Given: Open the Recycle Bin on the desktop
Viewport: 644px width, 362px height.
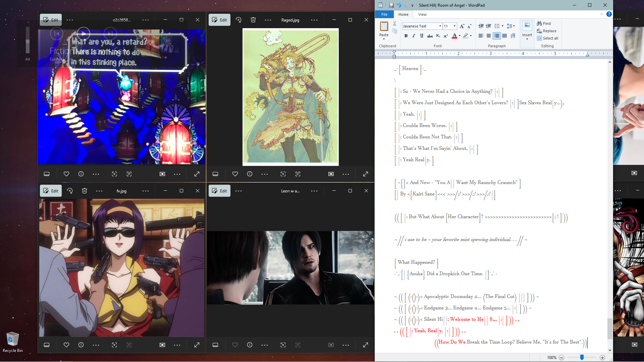Looking at the screenshot, I should (x=13, y=342).
